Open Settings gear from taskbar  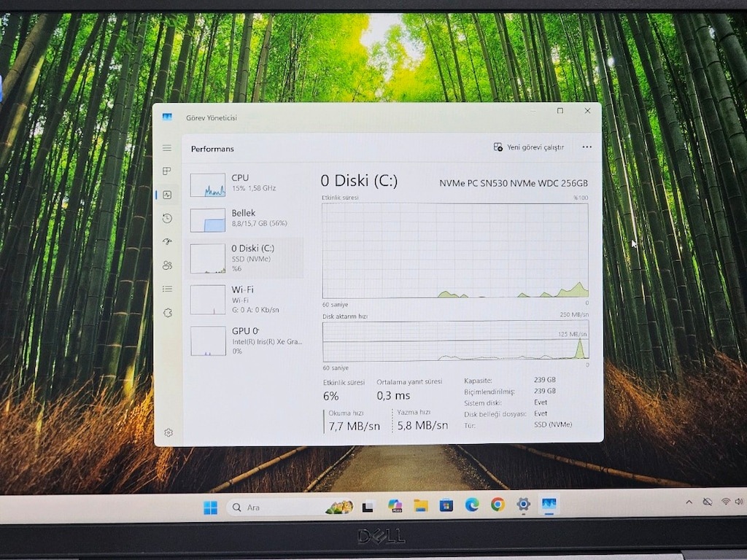coord(524,504)
